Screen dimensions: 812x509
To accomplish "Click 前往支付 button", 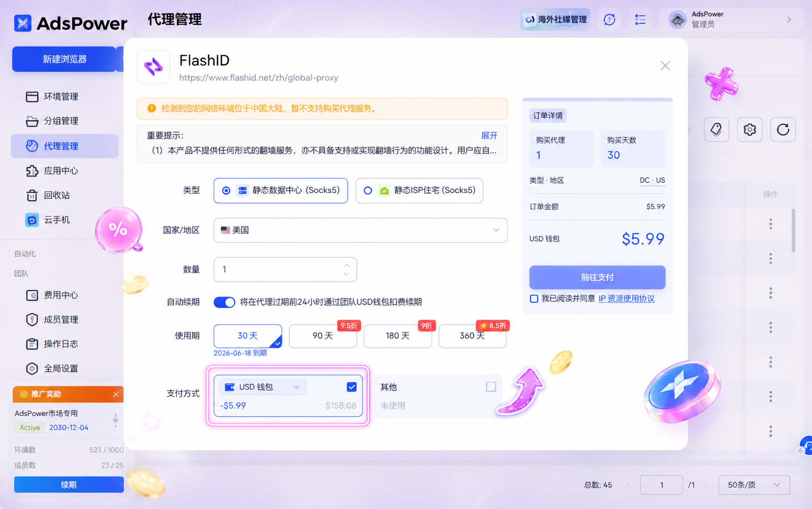I will 597,277.
